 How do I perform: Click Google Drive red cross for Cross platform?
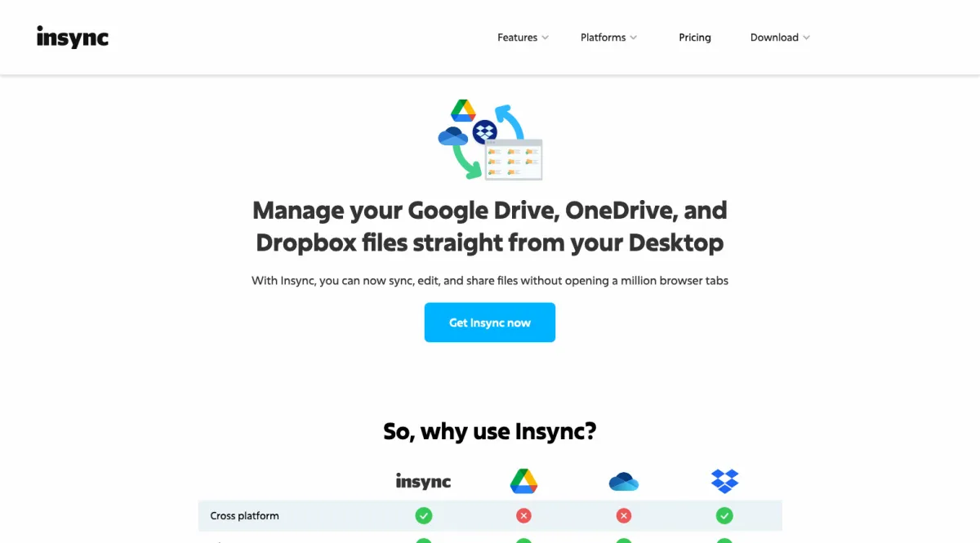(x=523, y=516)
